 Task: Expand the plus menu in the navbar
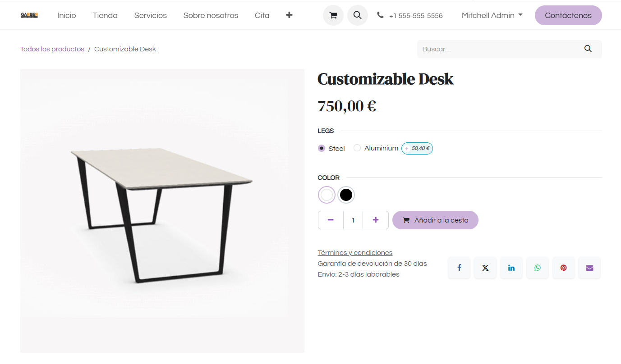coord(289,15)
